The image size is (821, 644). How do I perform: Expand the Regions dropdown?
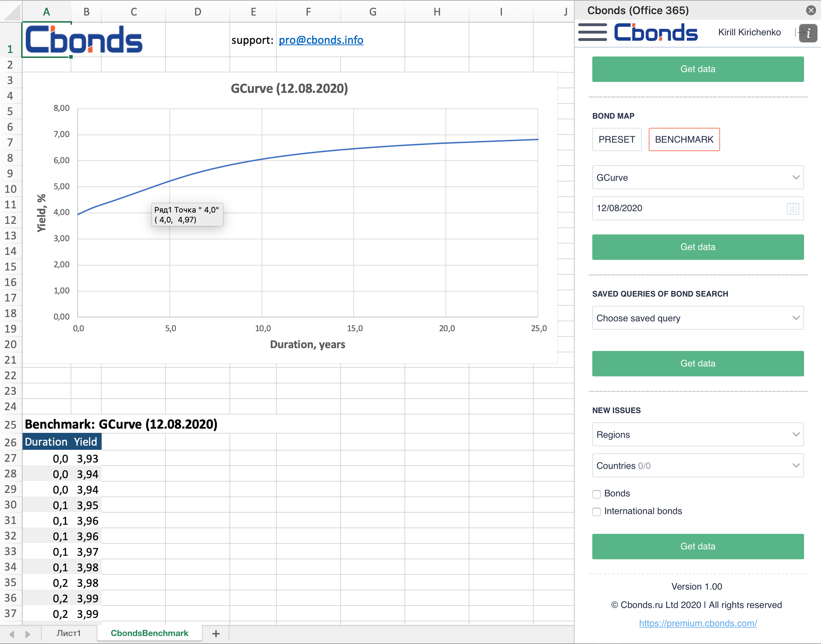[698, 434]
